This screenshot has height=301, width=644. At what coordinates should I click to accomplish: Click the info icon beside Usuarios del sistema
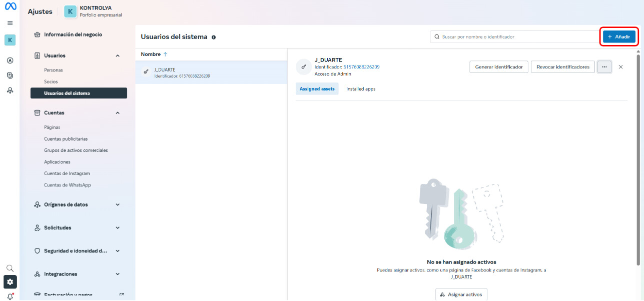(x=214, y=37)
